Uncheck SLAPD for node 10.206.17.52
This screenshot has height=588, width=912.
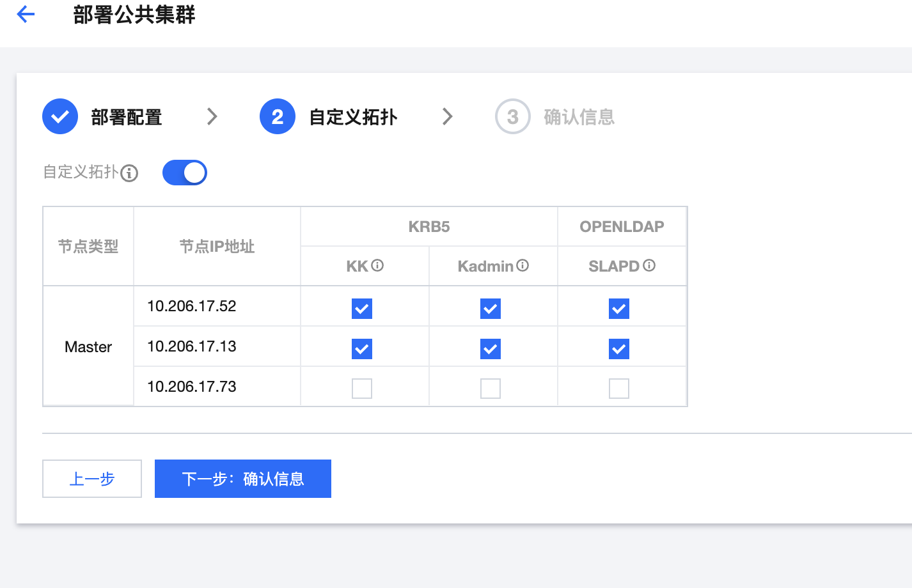click(619, 309)
